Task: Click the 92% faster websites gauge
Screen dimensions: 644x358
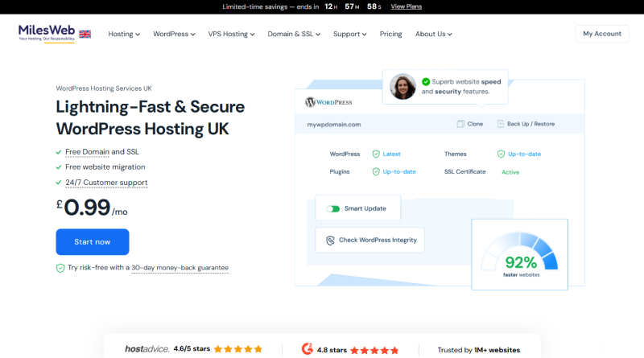Action: (x=519, y=254)
